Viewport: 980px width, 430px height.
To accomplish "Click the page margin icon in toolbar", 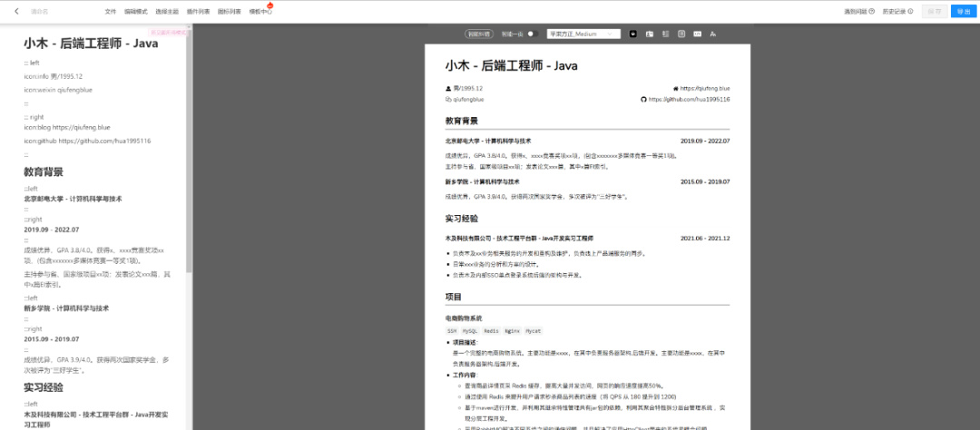I will point(681,34).
